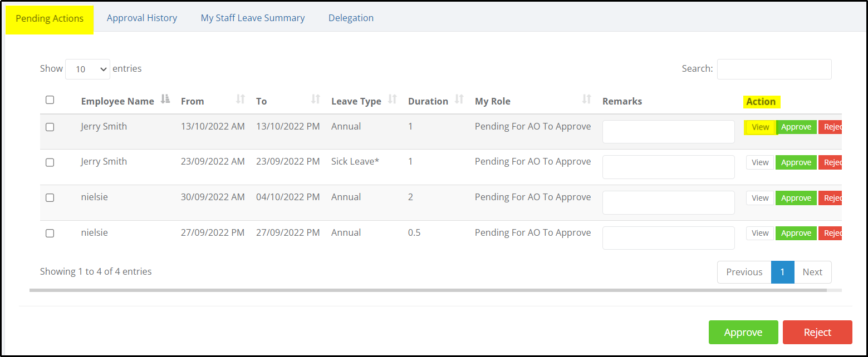Sort the To column via arrows icon
This screenshot has height=357, width=868.
coord(316,99)
